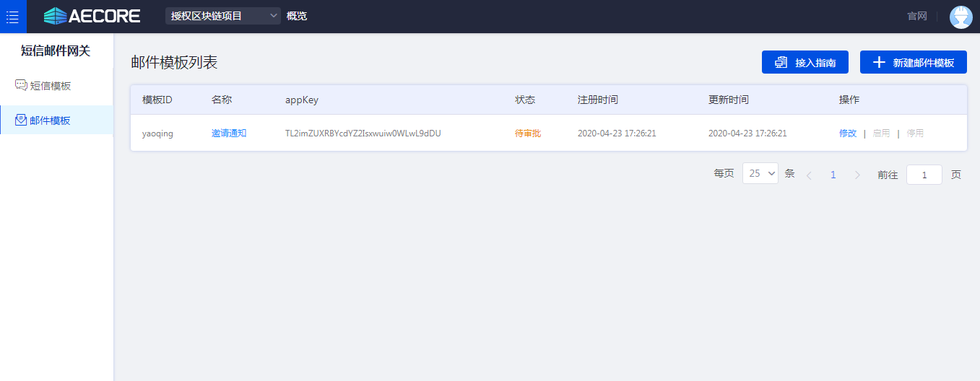This screenshot has width=980, height=381.
Task: Select 短信模板 in the sidebar
Action: [51, 86]
